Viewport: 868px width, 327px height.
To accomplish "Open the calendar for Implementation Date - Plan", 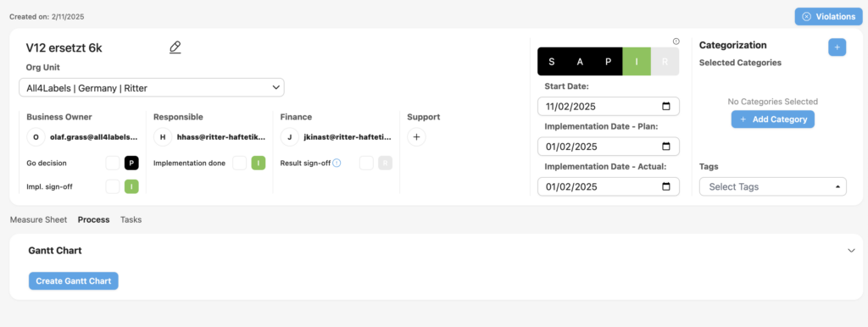I will point(666,147).
